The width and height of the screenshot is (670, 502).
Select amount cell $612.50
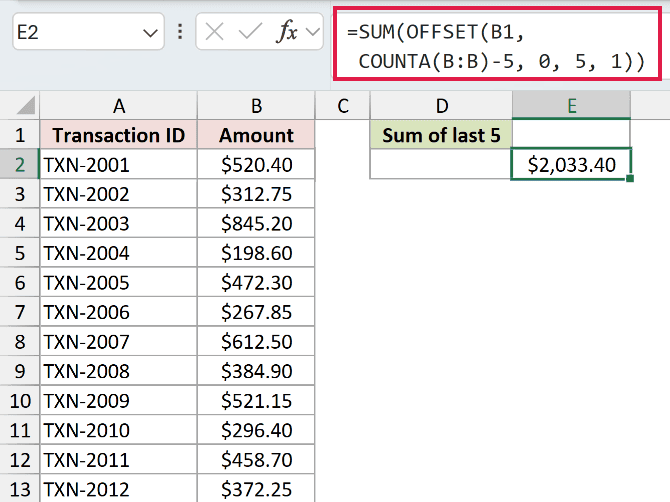(256, 341)
